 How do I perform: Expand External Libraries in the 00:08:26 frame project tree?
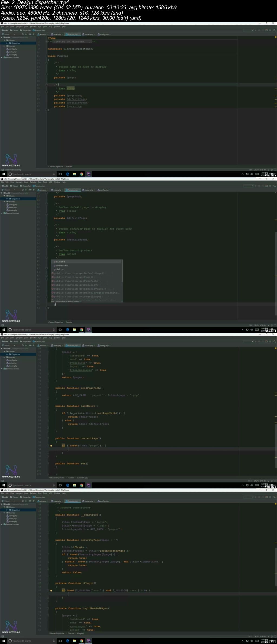(x=2, y=524)
